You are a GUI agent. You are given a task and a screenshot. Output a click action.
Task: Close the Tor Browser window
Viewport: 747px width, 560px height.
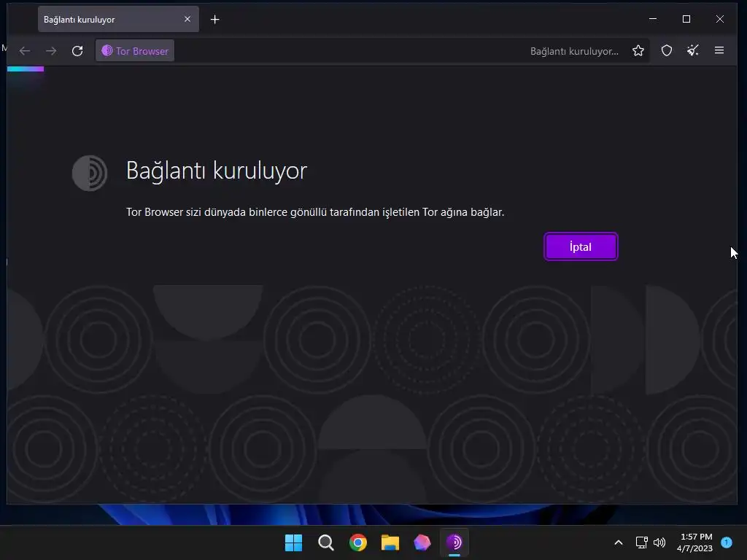(720, 19)
